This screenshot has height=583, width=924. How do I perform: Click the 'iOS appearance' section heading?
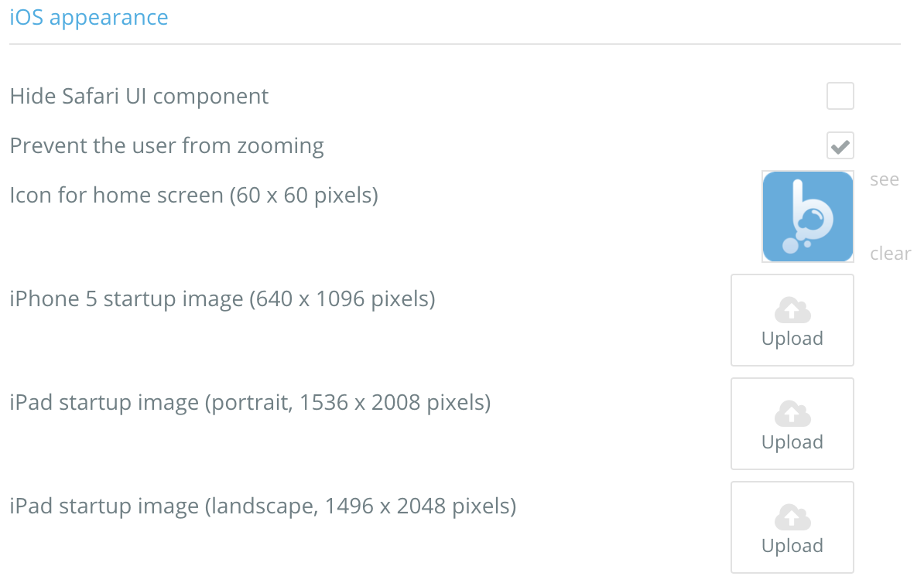coord(89,18)
